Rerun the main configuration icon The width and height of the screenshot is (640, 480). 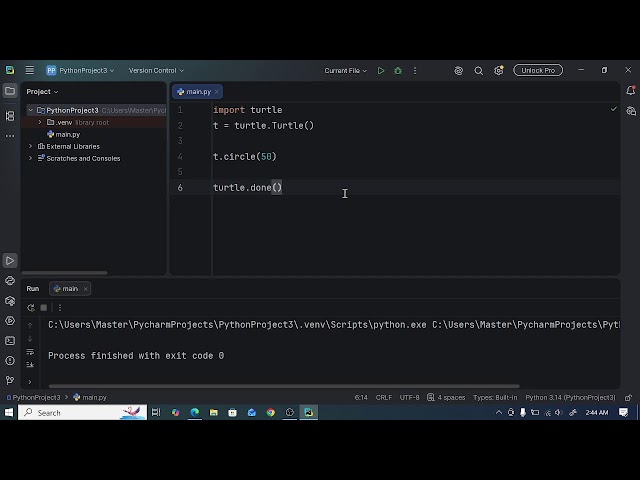coord(31,307)
